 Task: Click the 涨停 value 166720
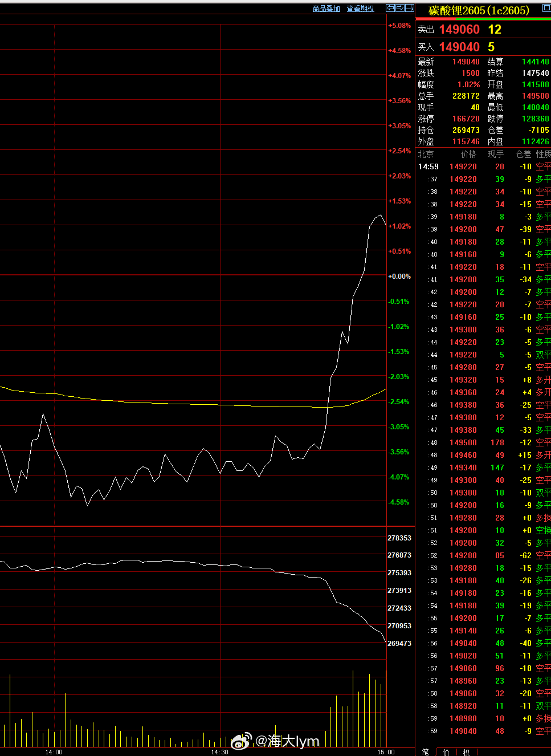pos(466,119)
